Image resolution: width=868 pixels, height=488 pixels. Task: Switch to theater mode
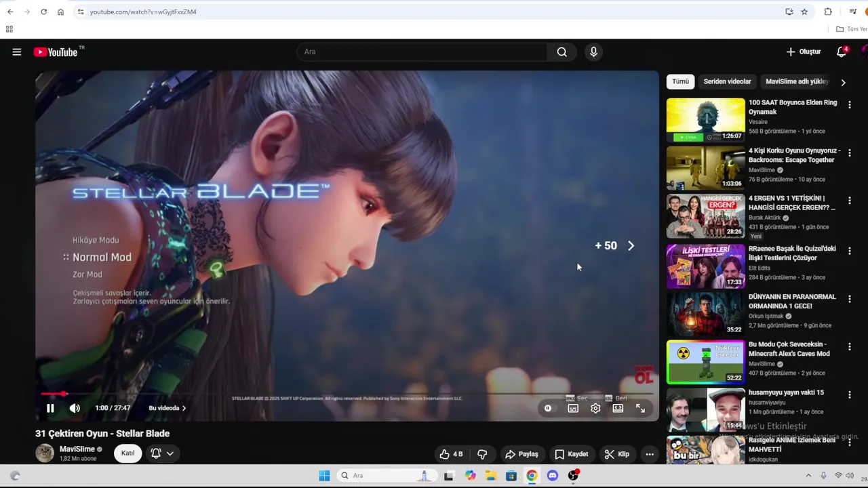[x=618, y=408]
